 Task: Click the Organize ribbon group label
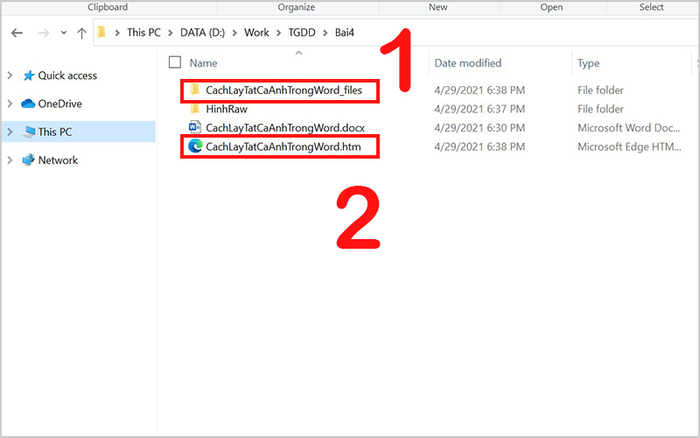(296, 7)
